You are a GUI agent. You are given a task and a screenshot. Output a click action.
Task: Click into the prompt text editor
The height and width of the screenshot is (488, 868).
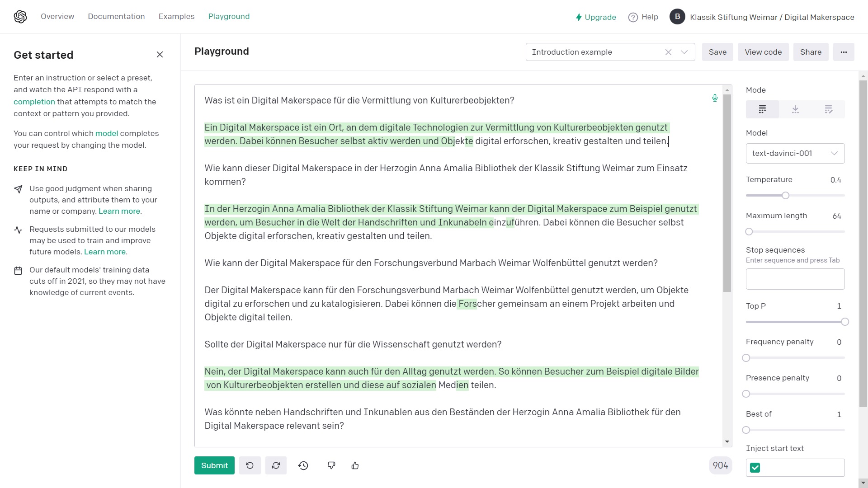[x=458, y=266]
